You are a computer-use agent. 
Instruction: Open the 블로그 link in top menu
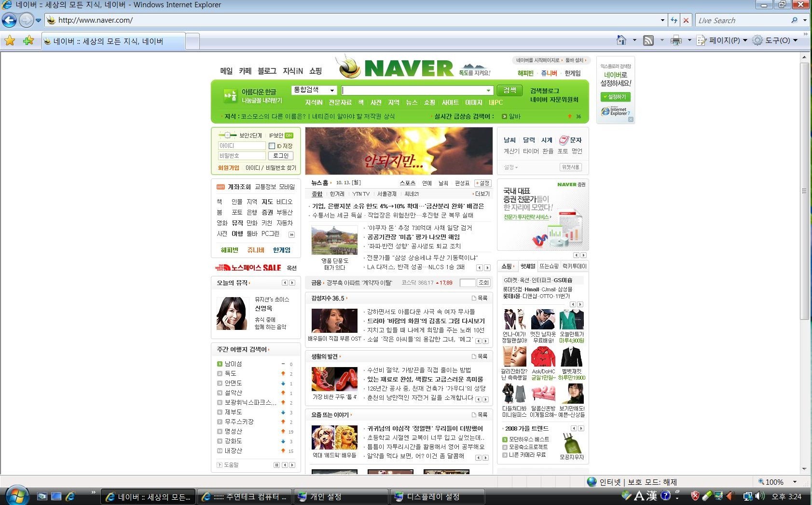[x=267, y=71]
